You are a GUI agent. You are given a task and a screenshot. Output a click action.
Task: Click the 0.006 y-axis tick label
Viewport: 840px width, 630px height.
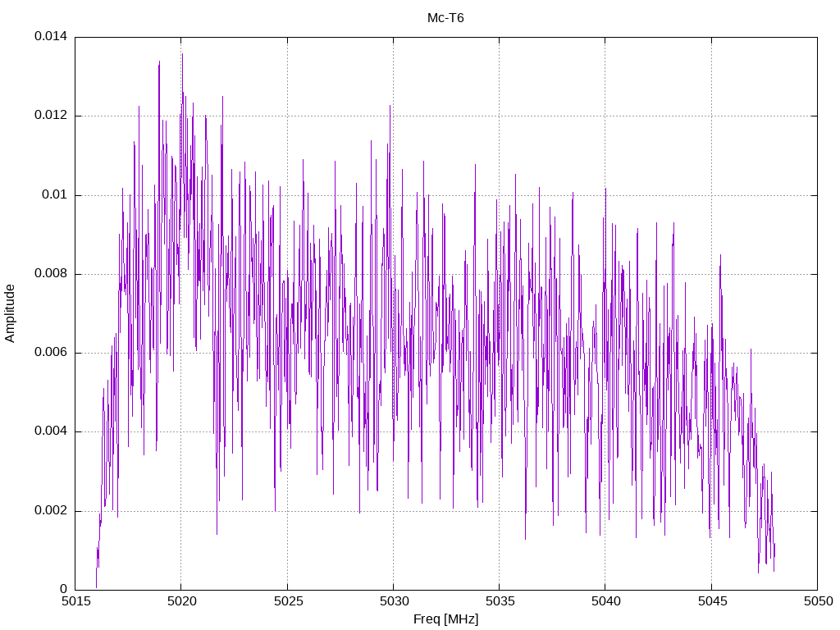pyautogui.click(x=51, y=353)
